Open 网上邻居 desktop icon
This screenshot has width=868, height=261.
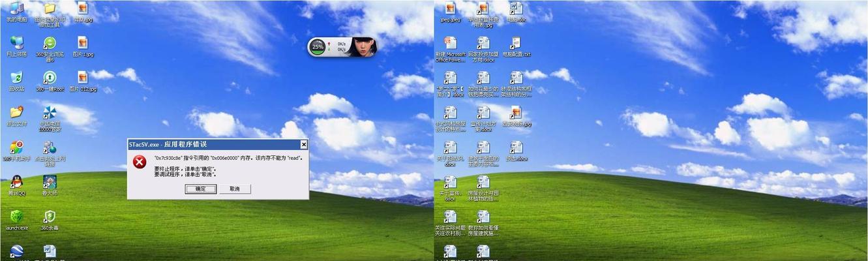[16, 46]
